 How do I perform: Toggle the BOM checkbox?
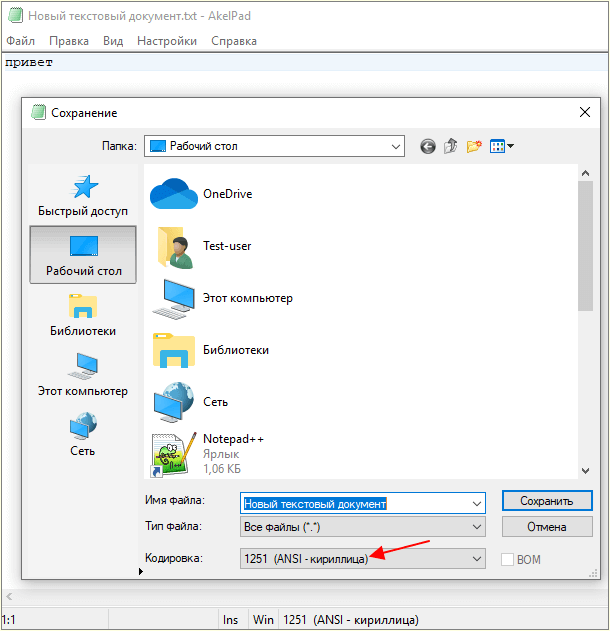click(507, 559)
